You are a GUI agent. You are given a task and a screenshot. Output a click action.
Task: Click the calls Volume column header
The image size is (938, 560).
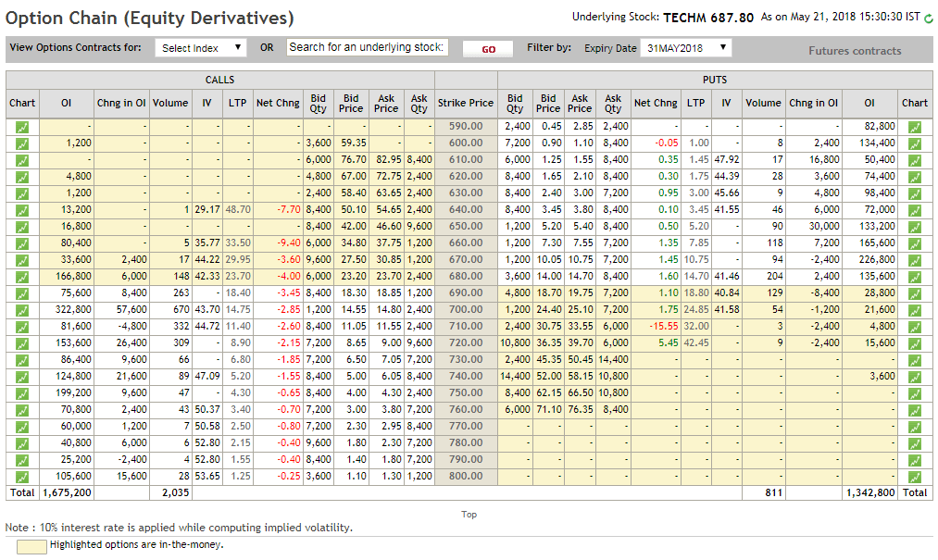click(169, 103)
